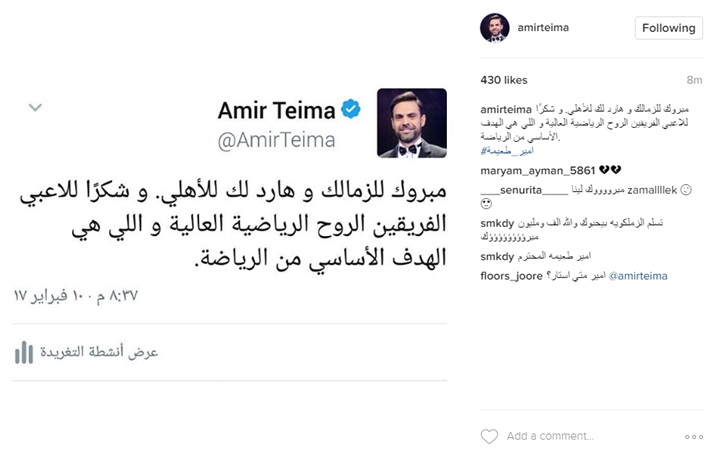Expand the tweet chevron dropdown
The image size is (720, 462).
click(35, 107)
